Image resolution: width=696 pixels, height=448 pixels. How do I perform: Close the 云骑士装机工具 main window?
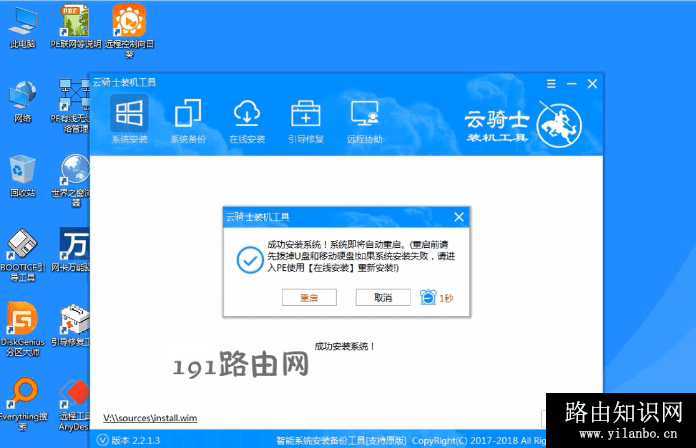coord(592,83)
